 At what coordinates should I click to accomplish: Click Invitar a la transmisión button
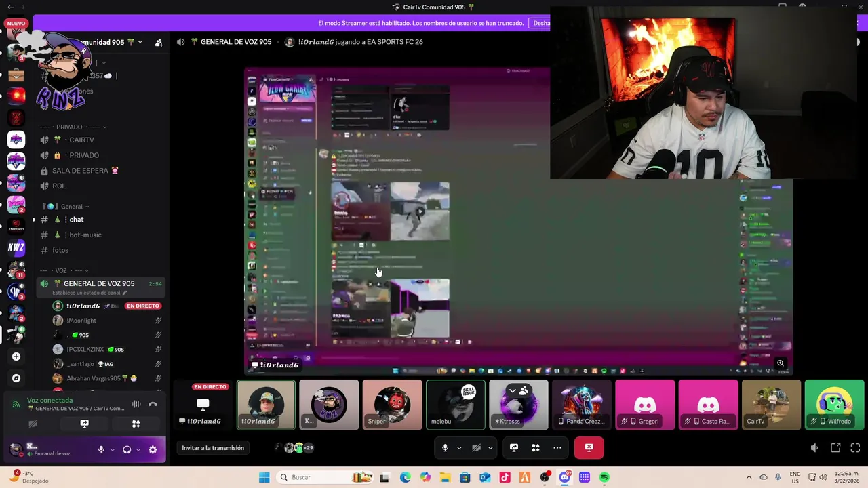coord(213,448)
